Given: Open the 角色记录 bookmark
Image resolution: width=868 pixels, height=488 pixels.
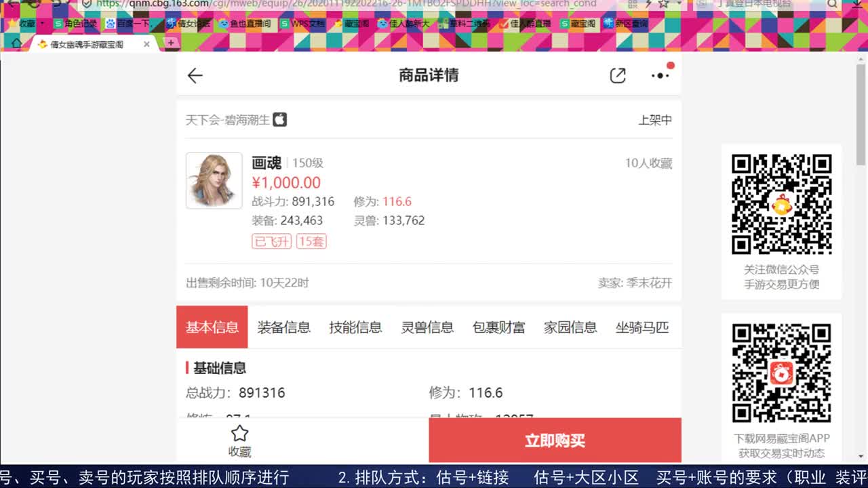Looking at the screenshot, I should coord(75,23).
